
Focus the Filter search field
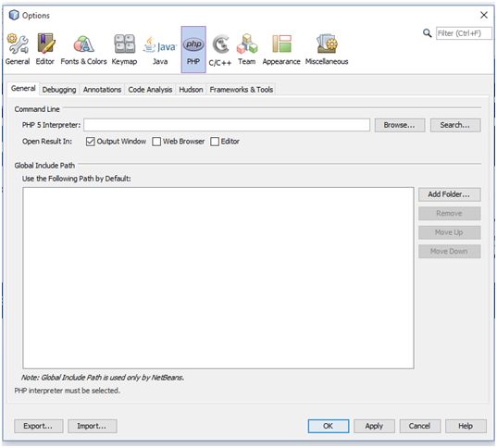pyautogui.click(x=464, y=33)
